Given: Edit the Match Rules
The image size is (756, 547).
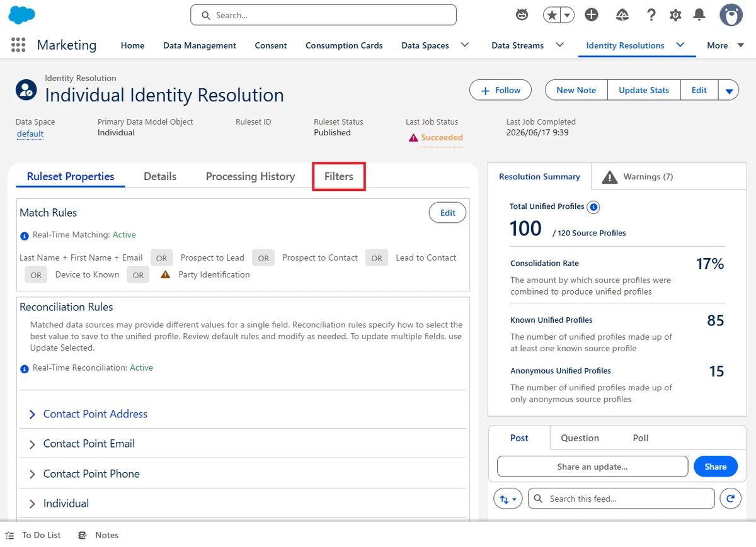Looking at the screenshot, I should (447, 213).
